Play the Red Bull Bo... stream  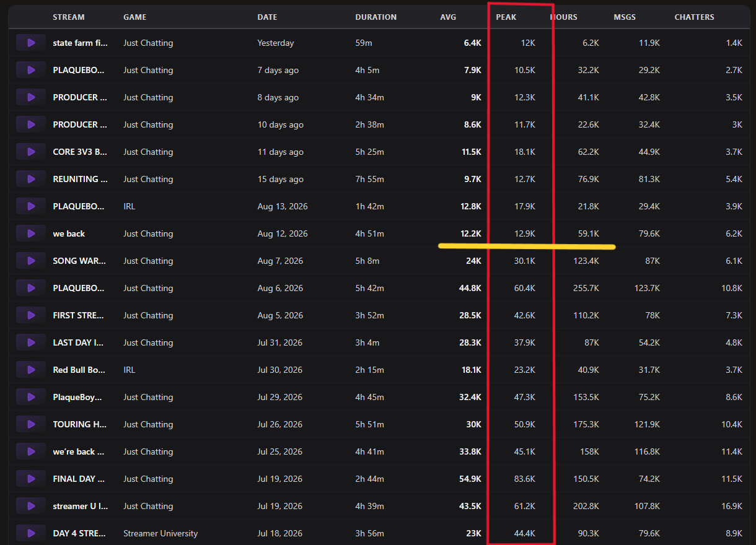click(x=31, y=370)
